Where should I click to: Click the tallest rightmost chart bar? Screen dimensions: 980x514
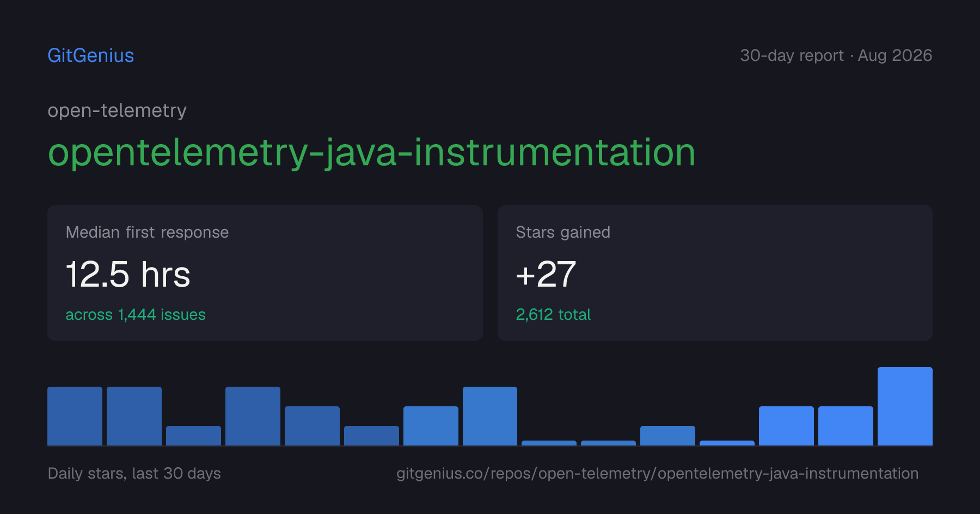(x=905, y=406)
